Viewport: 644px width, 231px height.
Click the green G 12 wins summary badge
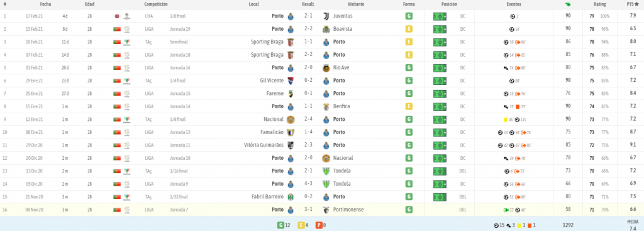(285, 225)
